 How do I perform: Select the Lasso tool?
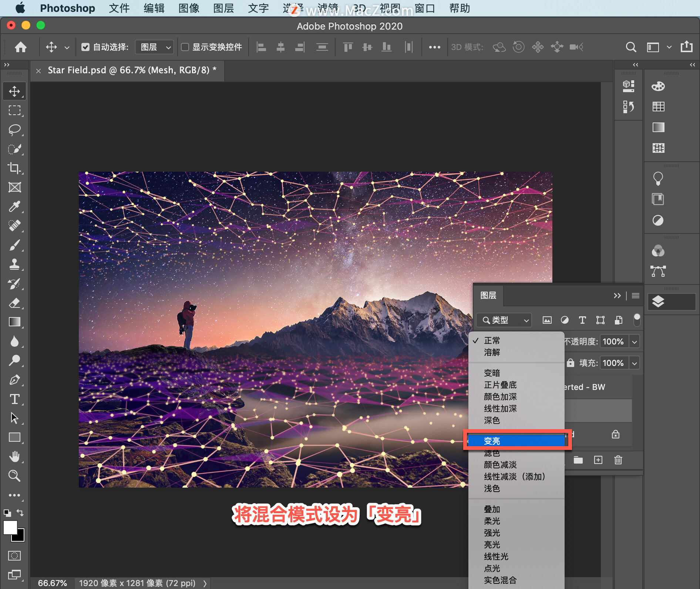pos(14,129)
